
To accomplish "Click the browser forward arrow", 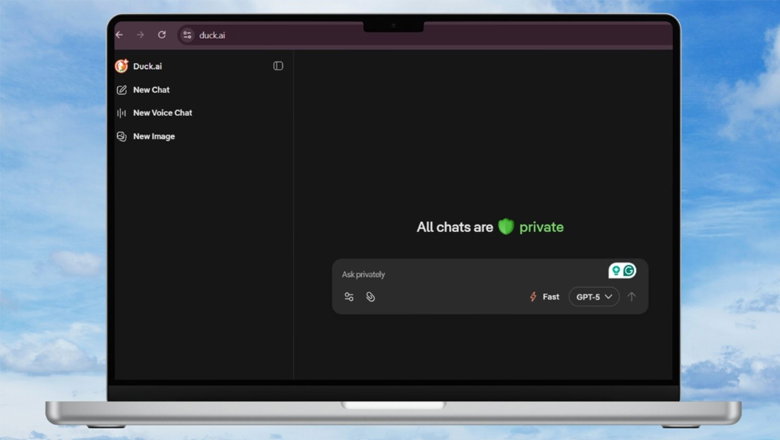I will [x=140, y=35].
